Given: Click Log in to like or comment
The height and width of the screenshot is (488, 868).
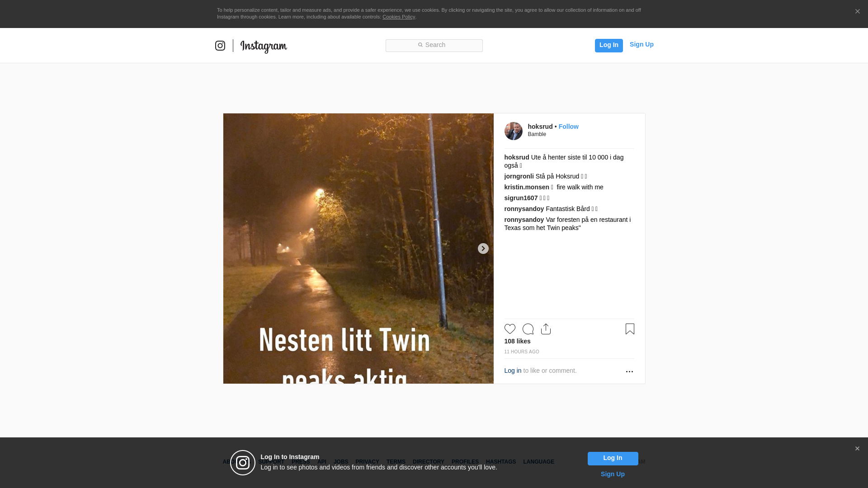Looking at the screenshot, I should coord(513,371).
